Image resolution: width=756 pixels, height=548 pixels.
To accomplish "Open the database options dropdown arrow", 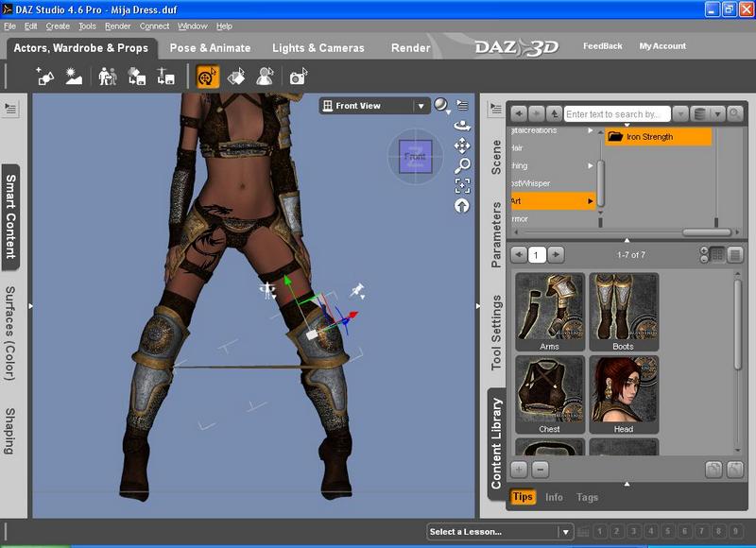I will (x=717, y=113).
